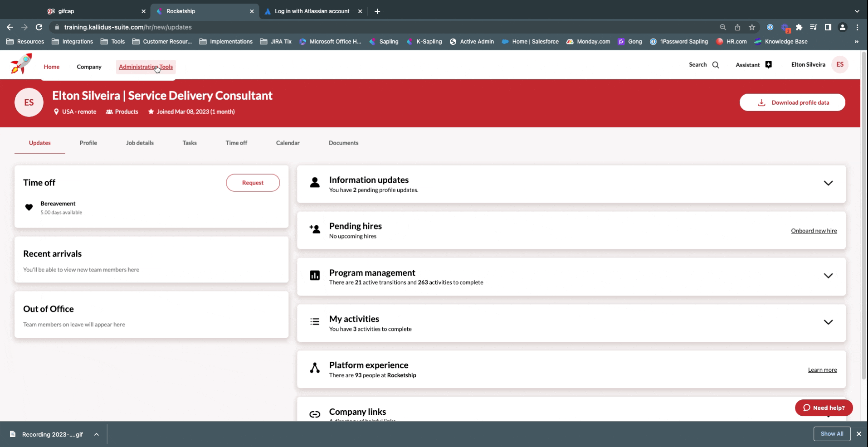868x447 pixels.
Task: Switch to the Time off tab
Action: 236,142
